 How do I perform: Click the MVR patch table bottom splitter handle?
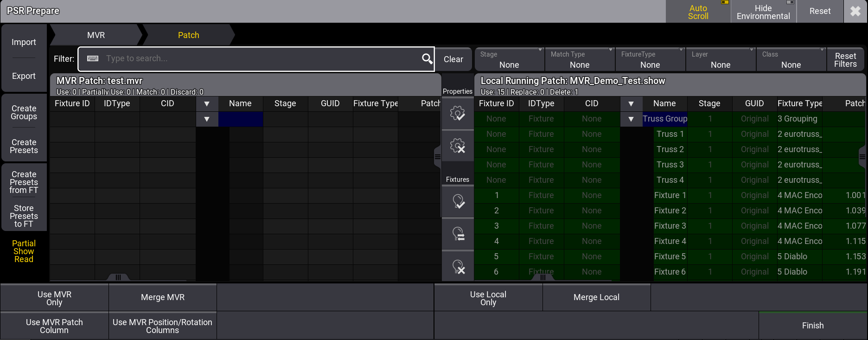click(x=118, y=277)
